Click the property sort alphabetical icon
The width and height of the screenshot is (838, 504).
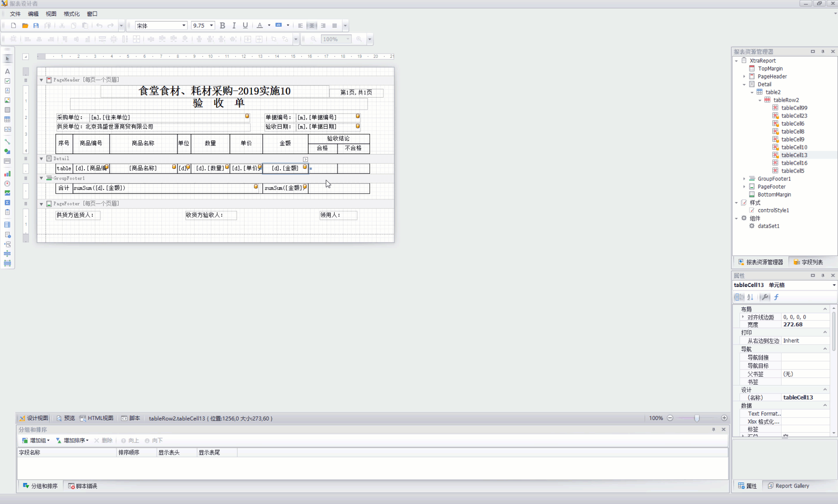coord(750,297)
